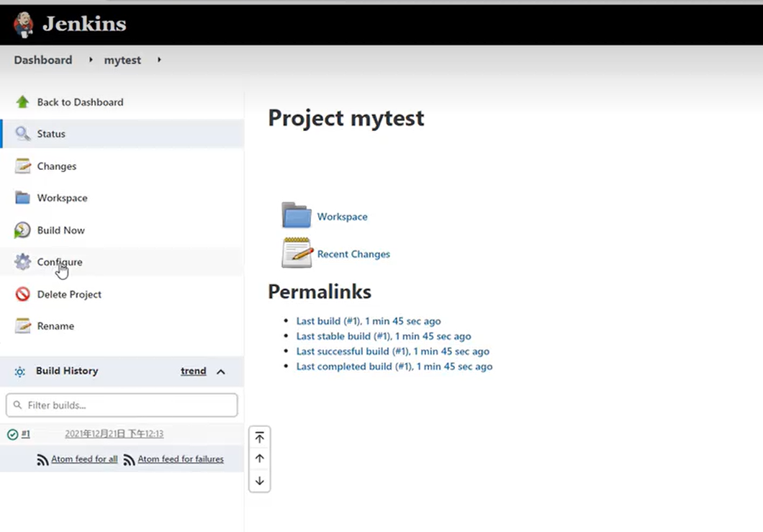
Task: Open the Workspace folder icon in sidebar
Action: [x=23, y=198]
